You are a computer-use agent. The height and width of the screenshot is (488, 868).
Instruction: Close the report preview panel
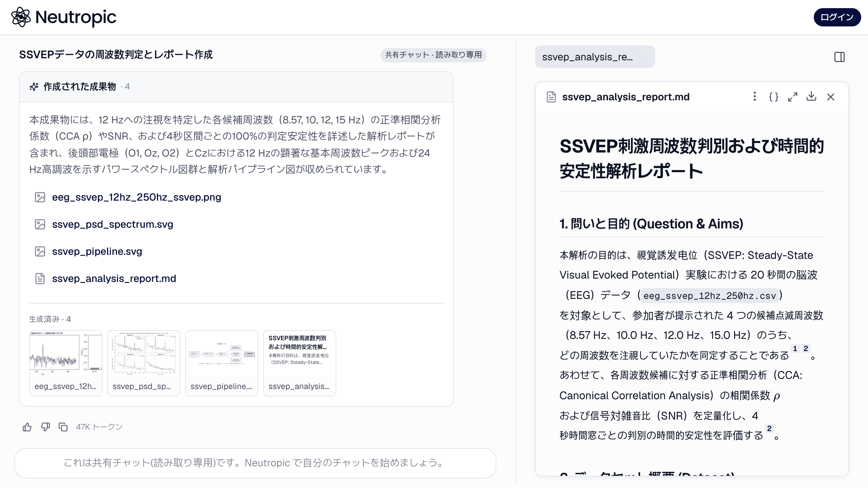[x=830, y=97]
